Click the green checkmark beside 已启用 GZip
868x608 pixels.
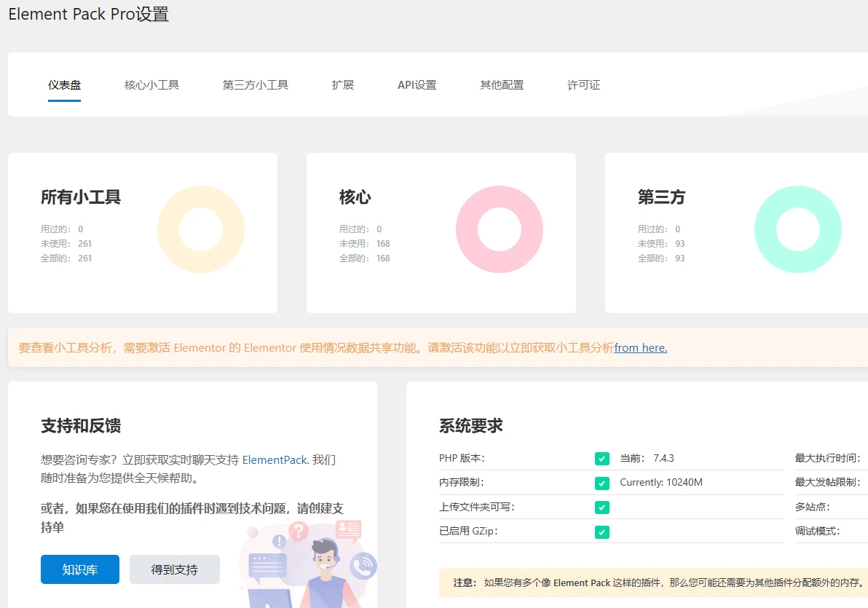tap(601, 532)
